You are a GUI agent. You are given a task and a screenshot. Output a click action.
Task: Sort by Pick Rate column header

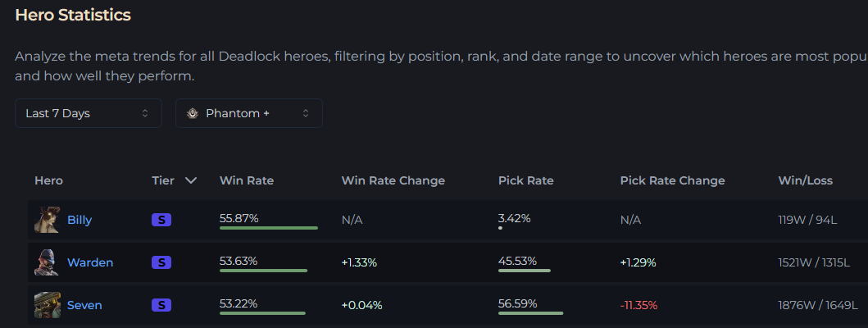coord(526,180)
